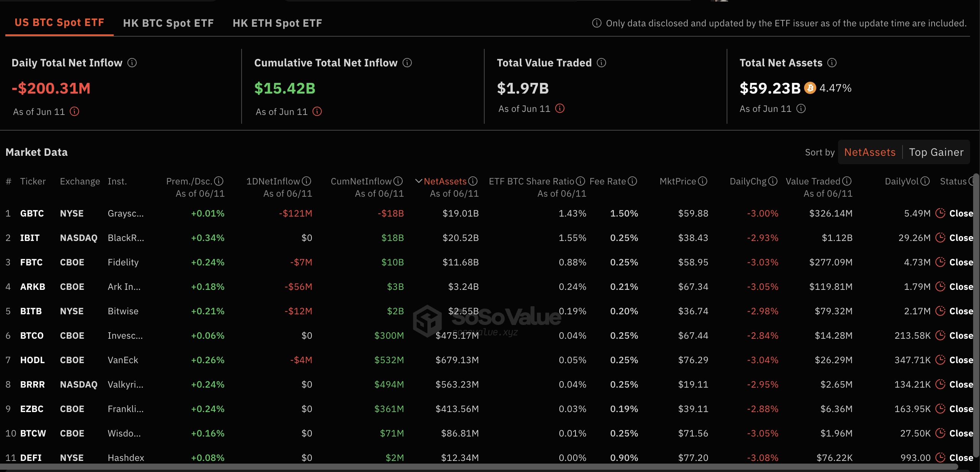Screen dimensions: 980x472
Task: Click info icon beside Total Net Assets date
Action: tap(801, 108)
